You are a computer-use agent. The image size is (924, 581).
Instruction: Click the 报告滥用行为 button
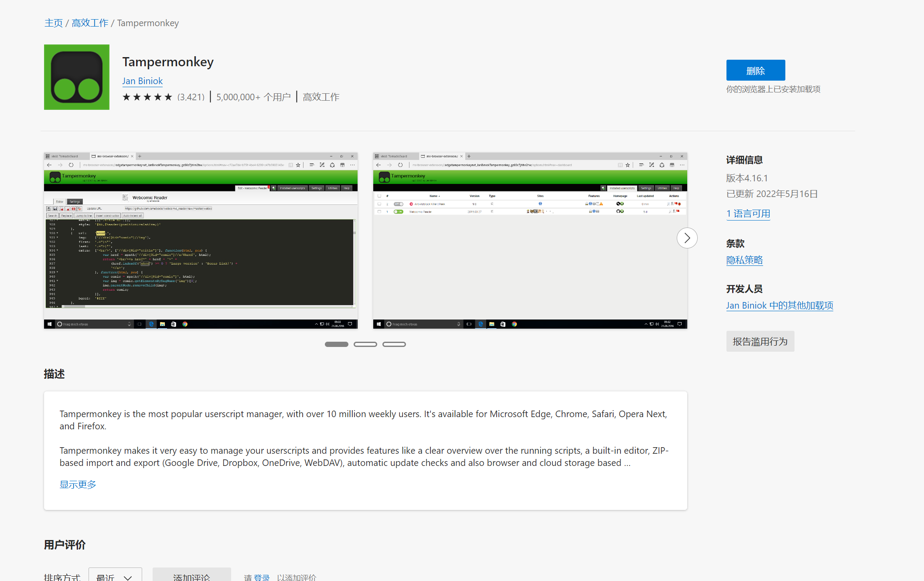tap(760, 341)
